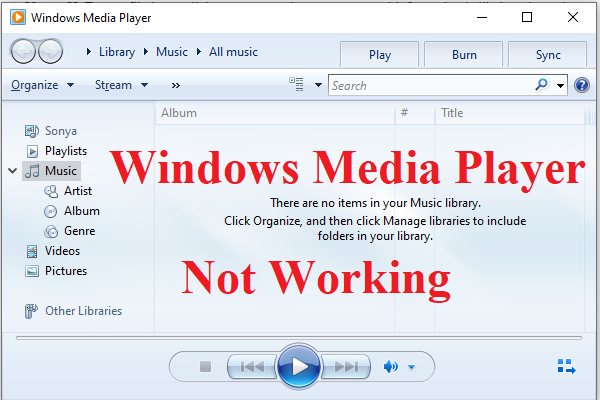Select Playlists in the navigation pane
This screenshot has width=600, height=400.
pos(65,151)
